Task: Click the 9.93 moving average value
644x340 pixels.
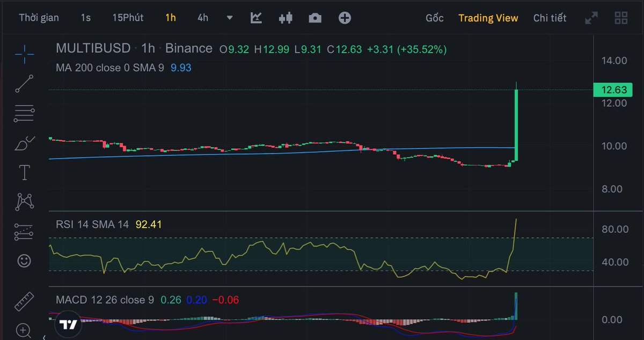Action: pos(181,68)
